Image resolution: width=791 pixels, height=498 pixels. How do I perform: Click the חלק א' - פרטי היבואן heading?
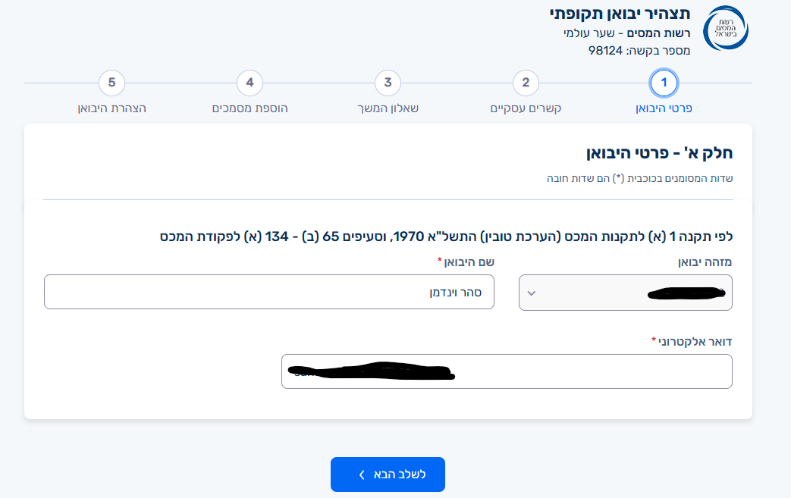click(x=659, y=153)
